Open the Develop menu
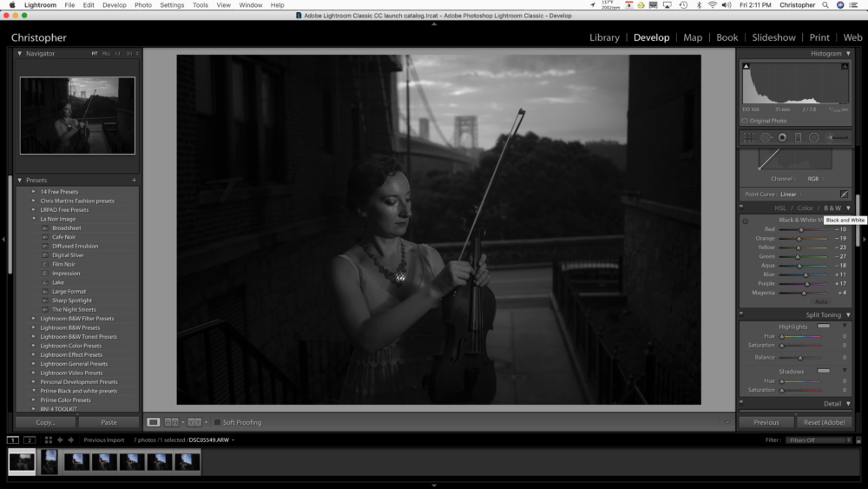 click(x=114, y=5)
